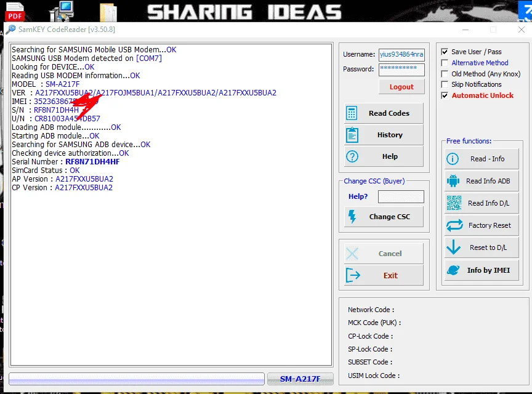Close the SamKEY CodeReader window

point(522,30)
